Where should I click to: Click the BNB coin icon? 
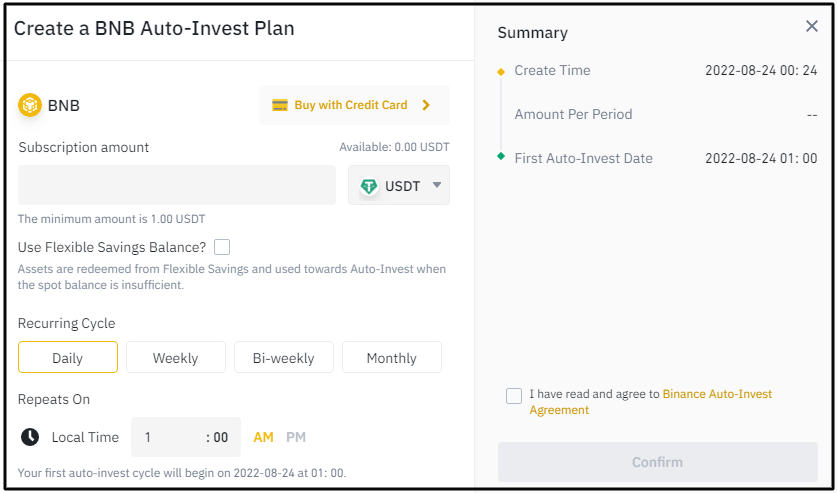click(30, 105)
